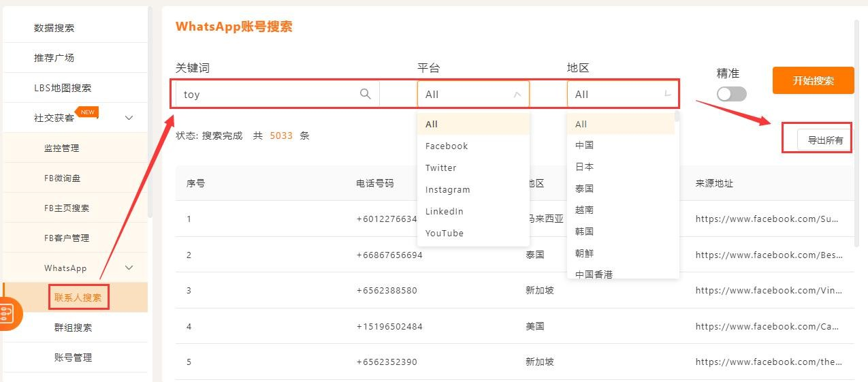Open 账号管理 in the sidebar
The height and width of the screenshot is (382, 868).
[74, 357]
